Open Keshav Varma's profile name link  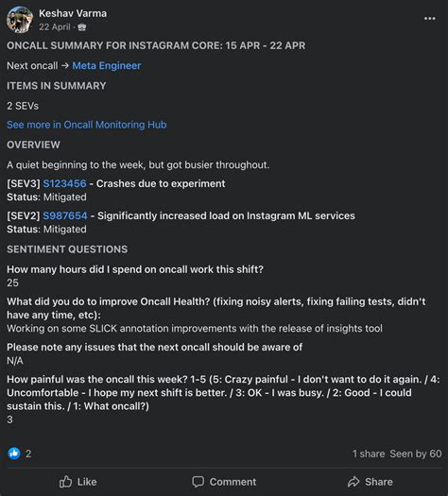pos(73,13)
